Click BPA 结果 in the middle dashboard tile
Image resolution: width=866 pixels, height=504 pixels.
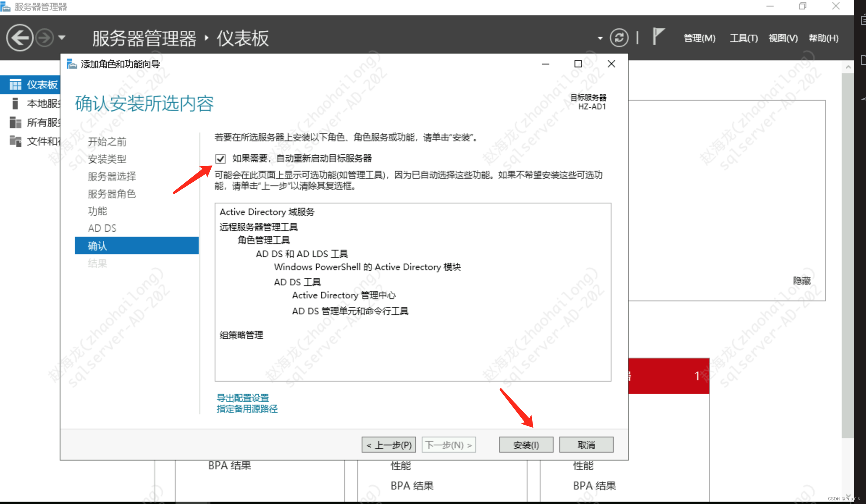tap(412, 486)
